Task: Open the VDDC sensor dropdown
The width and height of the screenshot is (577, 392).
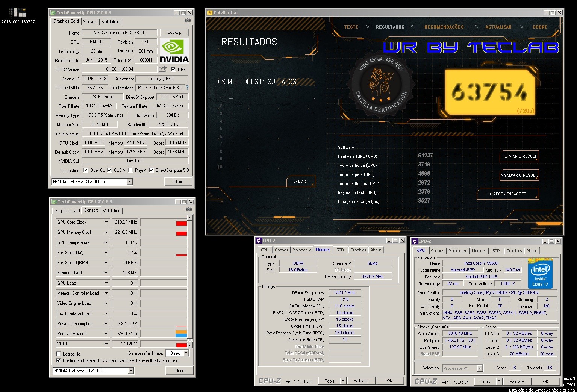Action: [x=106, y=344]
